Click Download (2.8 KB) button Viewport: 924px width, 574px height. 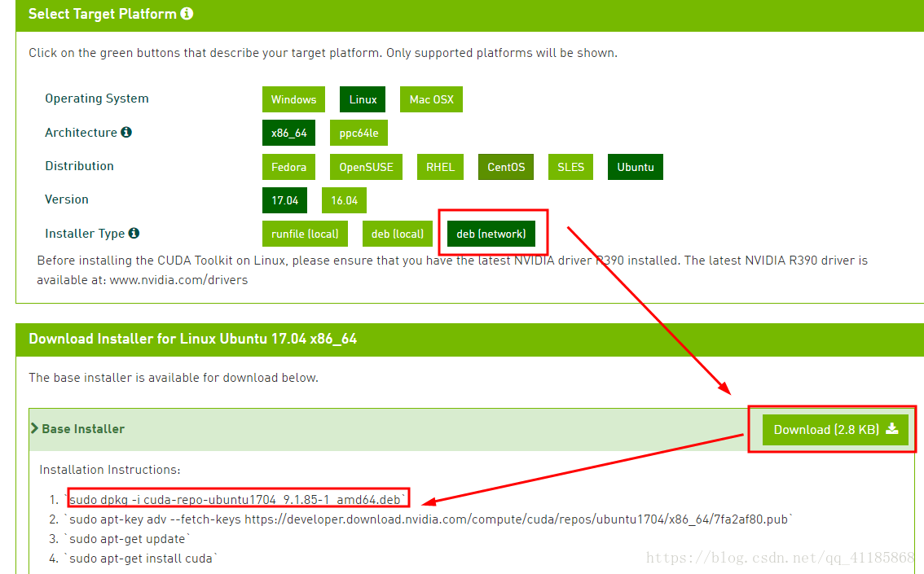pyautogui.click(x=835, y=430)
